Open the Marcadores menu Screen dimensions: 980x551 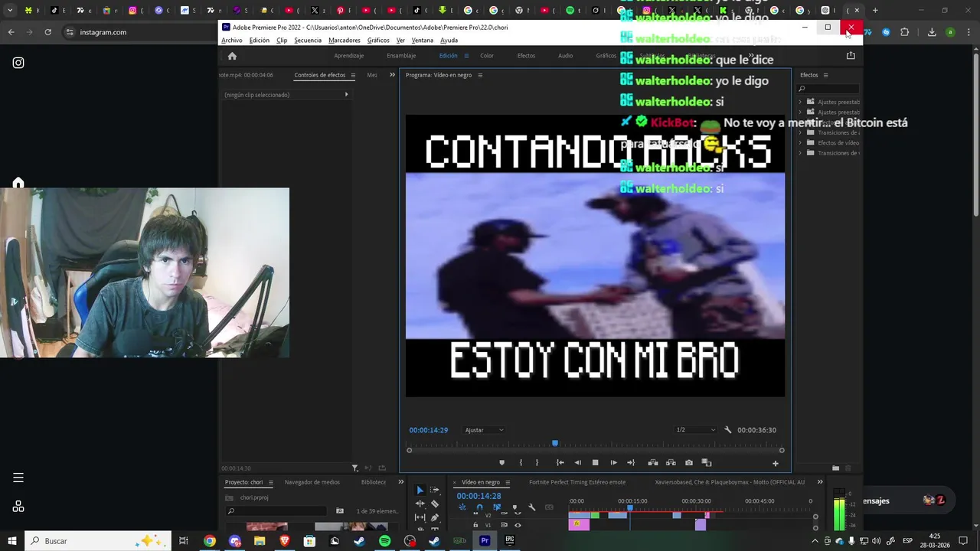(345, 41)
